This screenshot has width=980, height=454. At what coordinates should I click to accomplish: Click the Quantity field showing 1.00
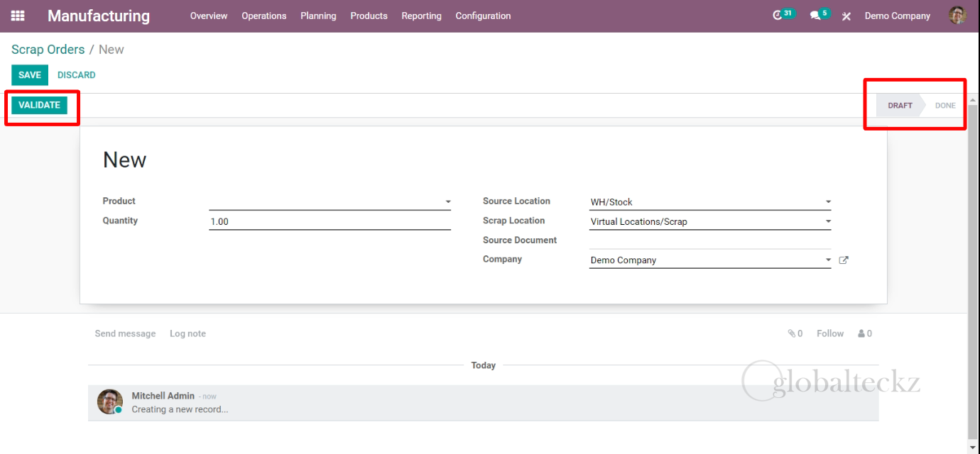(x=330, y=221)
